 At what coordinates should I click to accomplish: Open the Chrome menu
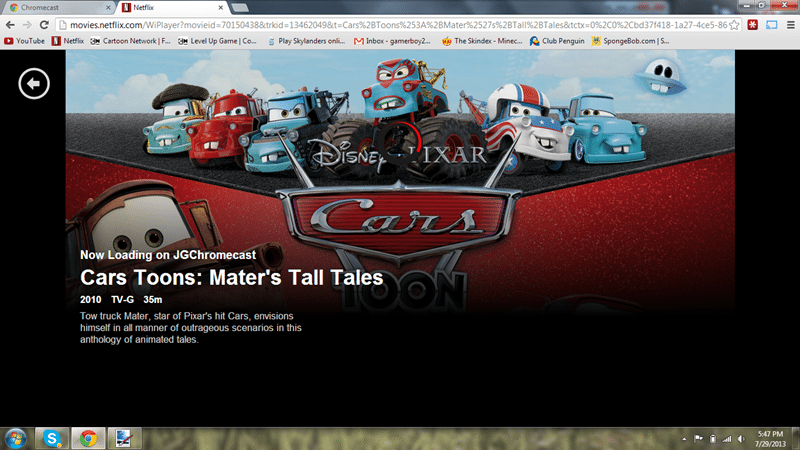(790, 24)
